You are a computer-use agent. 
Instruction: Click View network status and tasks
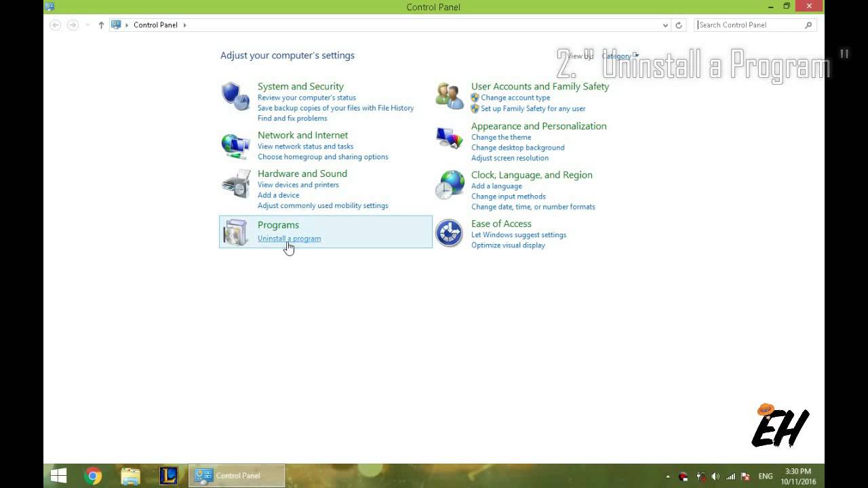point(305,146)
